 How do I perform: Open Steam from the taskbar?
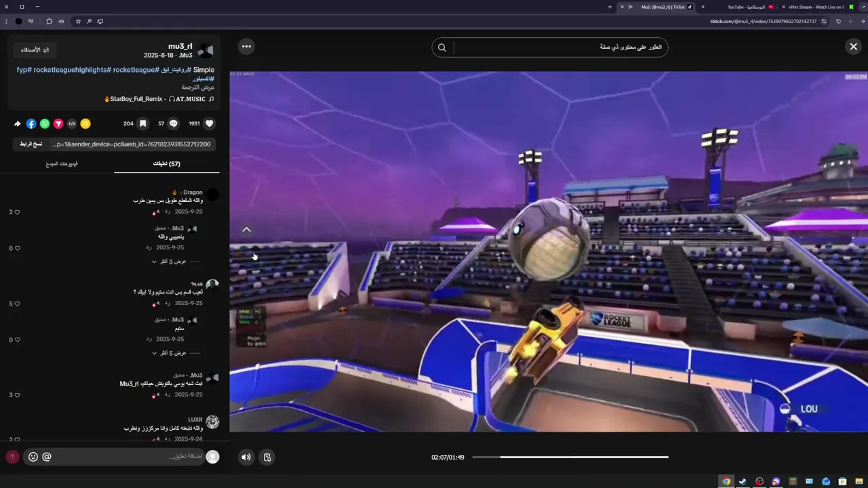pos(743,482)
